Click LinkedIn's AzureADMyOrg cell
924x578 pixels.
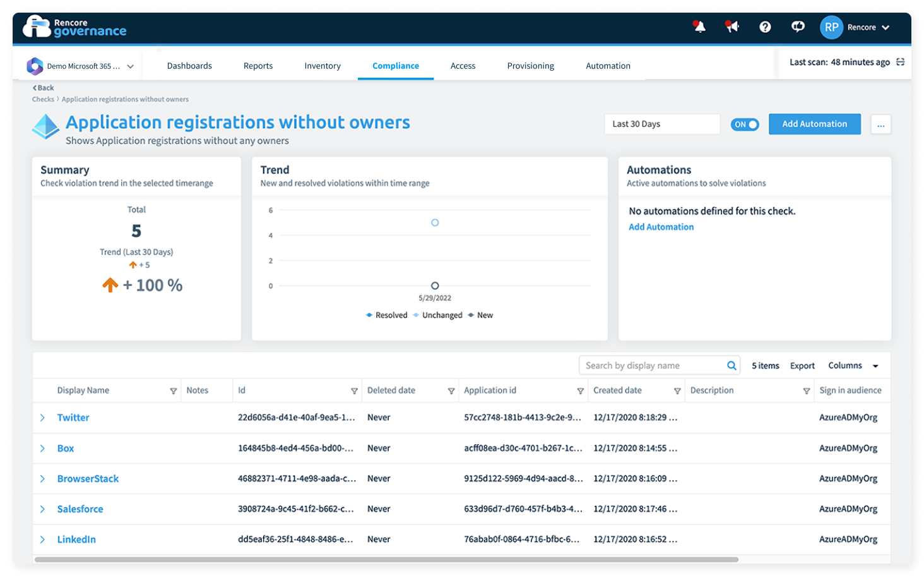[848, 539]
